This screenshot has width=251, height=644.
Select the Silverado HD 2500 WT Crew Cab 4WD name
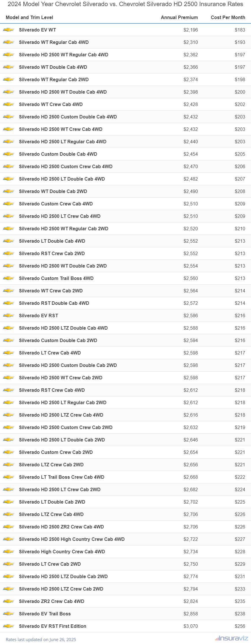pyautogui.click(x=61, y=129)
